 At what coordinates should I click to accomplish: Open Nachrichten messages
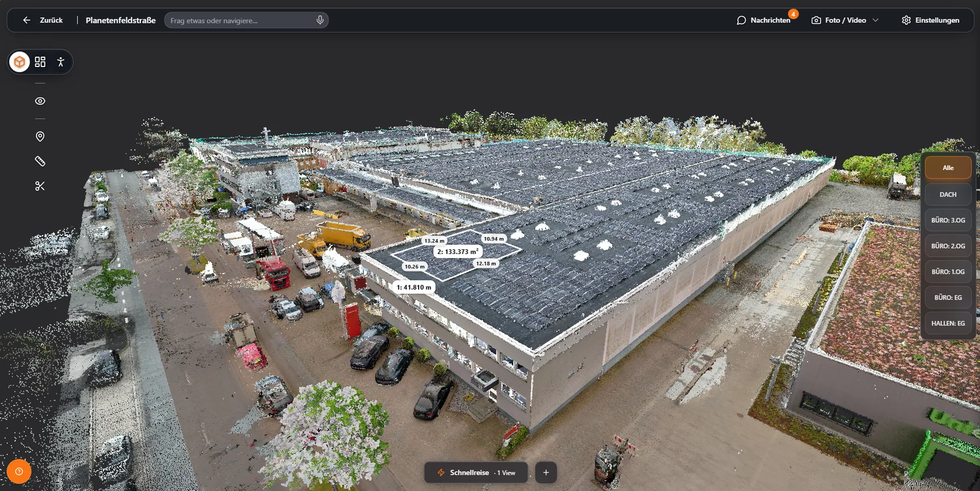764,20
